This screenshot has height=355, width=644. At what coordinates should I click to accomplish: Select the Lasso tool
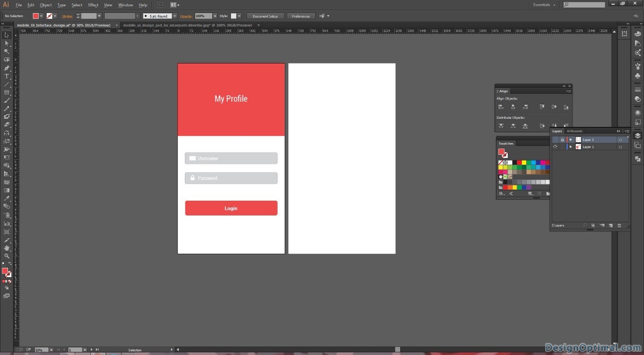point(7,60)
